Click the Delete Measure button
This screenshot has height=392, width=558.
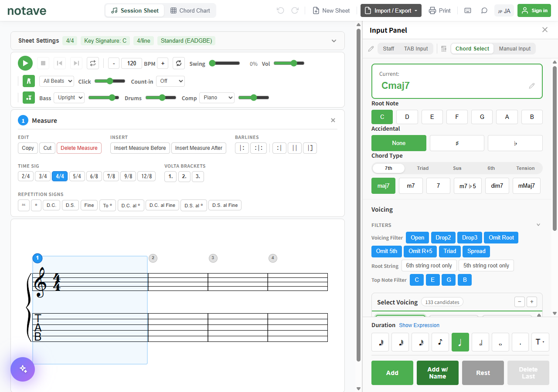coord(79,148)
